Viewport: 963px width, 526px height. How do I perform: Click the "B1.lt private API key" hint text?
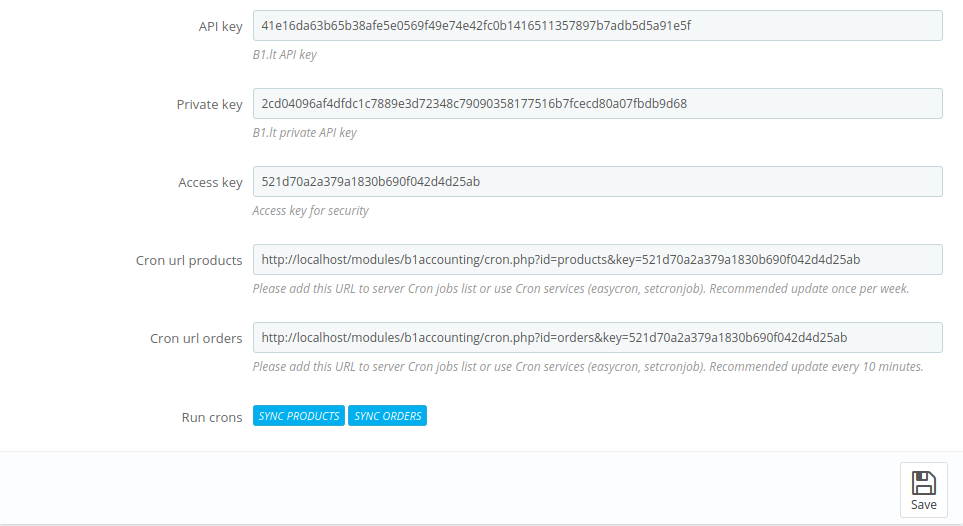point(304,133)
